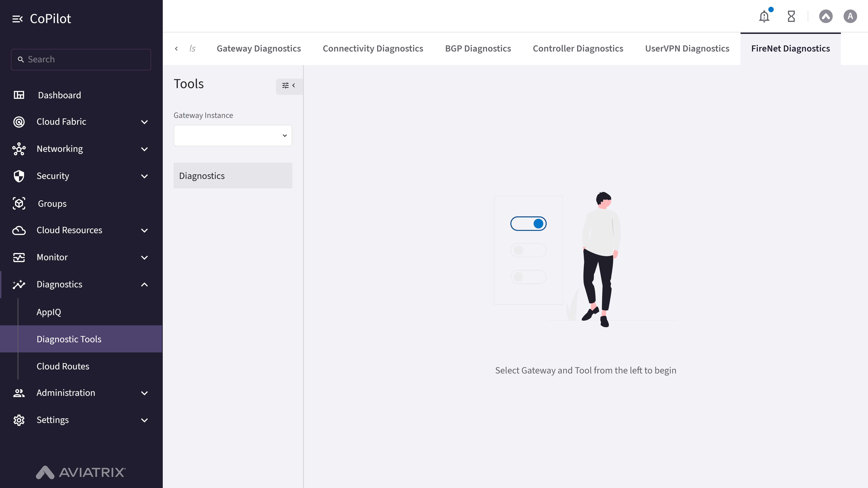The image size is (868, 488).
Task: Expand the Security section chevron
Action: pos(145,176)
